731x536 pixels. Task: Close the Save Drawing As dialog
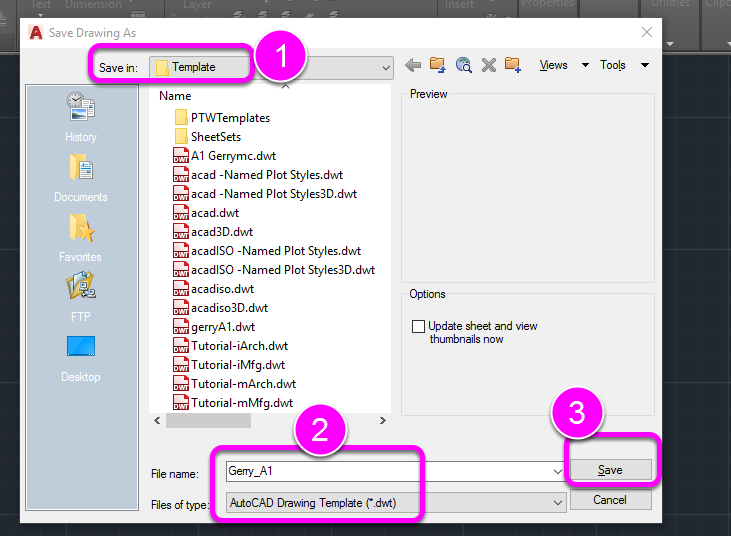tap(647, 32)
